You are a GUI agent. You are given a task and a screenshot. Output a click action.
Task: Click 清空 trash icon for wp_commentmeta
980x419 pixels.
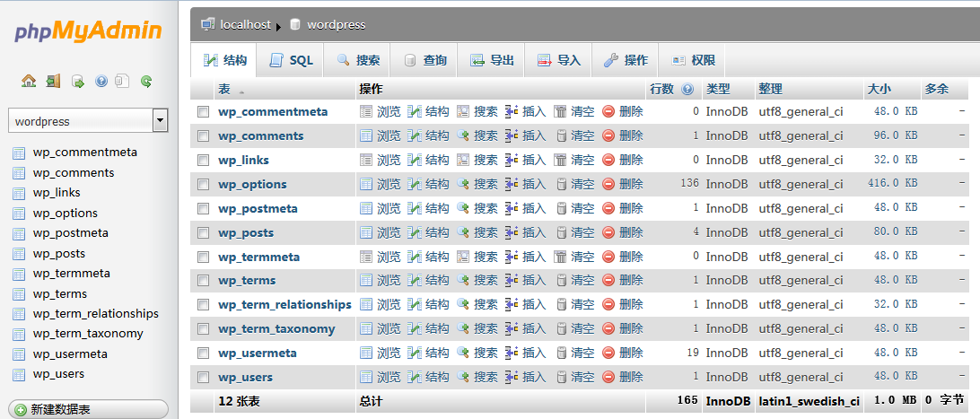pyautogui.click(x=561, y=112)
